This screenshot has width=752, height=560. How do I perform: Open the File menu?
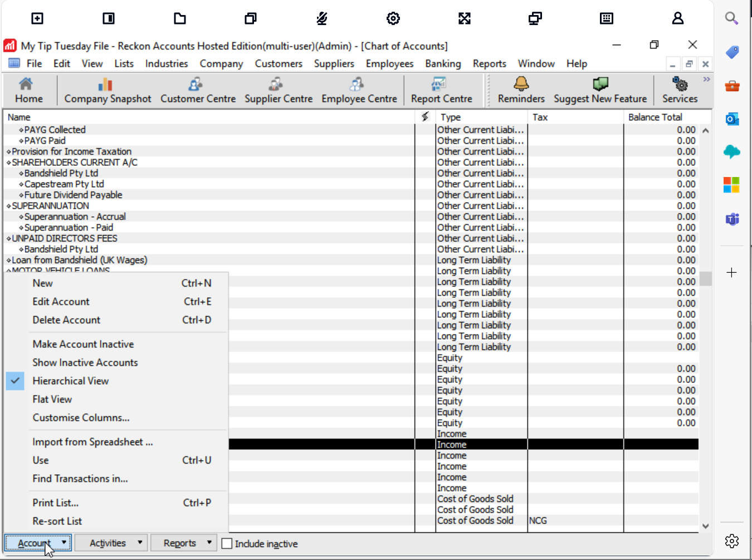click(x=34, y=63)
